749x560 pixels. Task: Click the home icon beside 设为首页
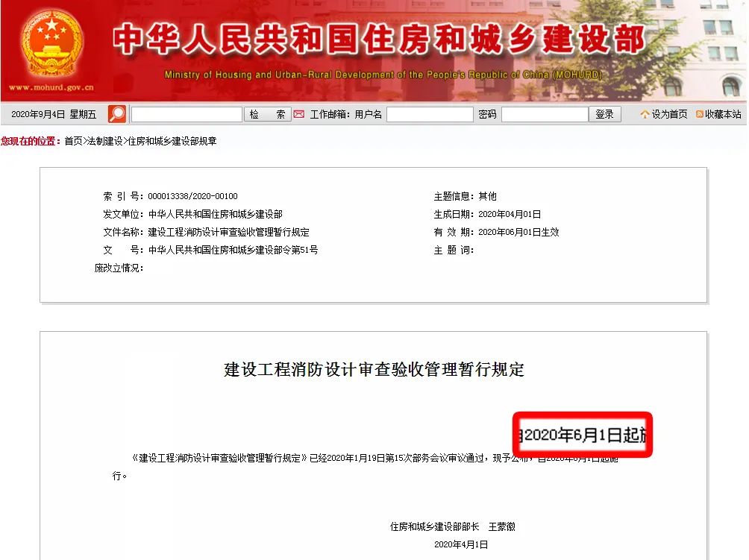tap(645, 114)
